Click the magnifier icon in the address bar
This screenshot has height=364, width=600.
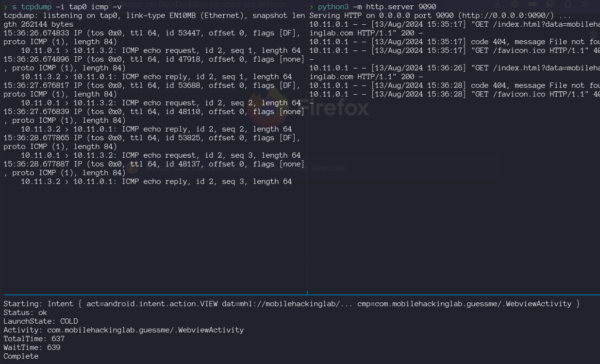click(109, 4)
